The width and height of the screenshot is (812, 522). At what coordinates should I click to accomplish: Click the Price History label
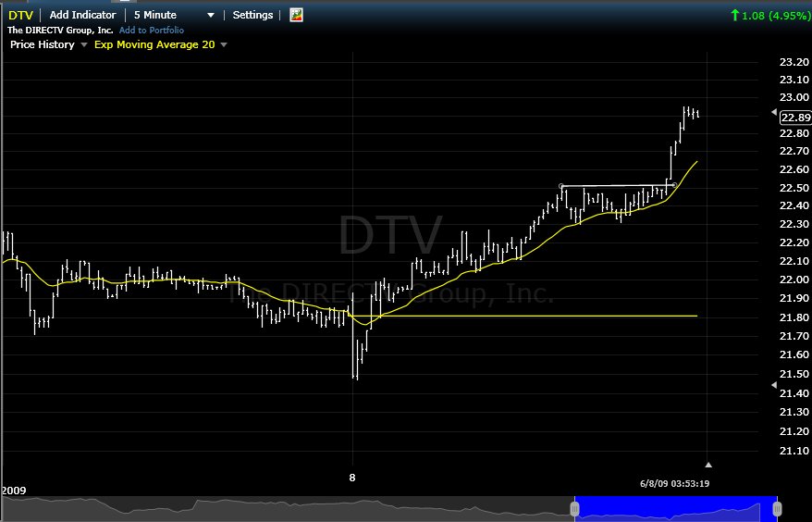[x=43, y=44]
